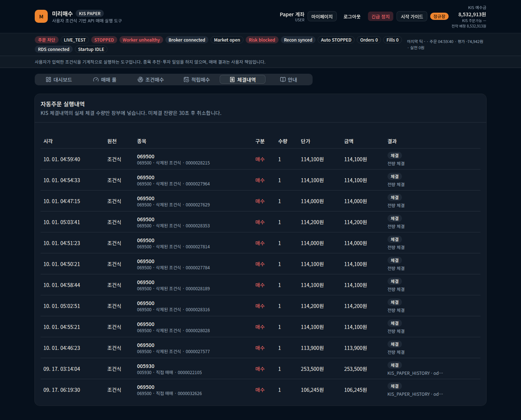Screen dimensions: 521x420
Task: Open 마이페이지 from the header
Action: (322, 16)
